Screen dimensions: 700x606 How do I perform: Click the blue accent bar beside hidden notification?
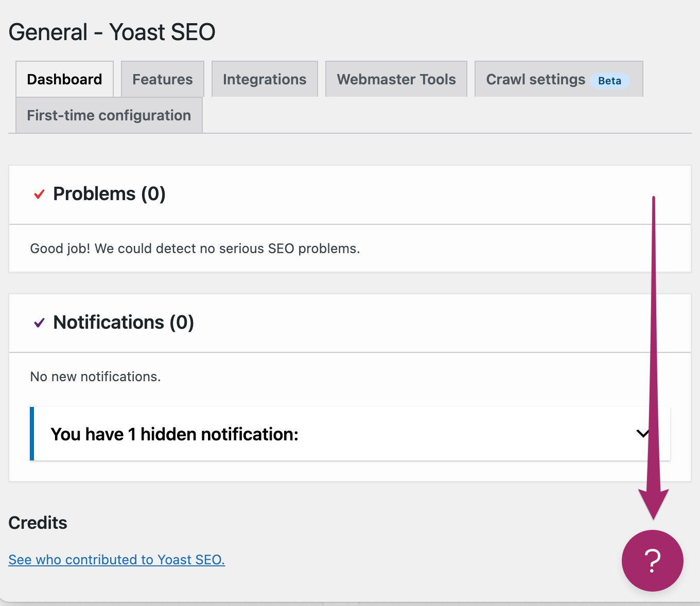point(31,434)
